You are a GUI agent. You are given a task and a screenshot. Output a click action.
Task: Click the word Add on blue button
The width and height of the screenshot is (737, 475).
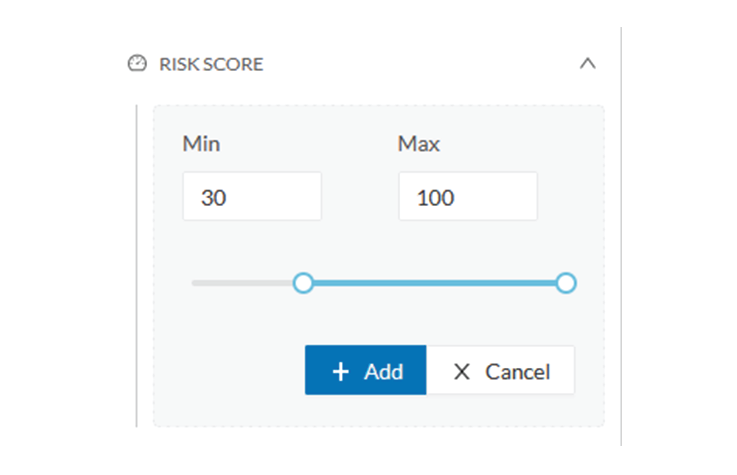coord(383,372)
